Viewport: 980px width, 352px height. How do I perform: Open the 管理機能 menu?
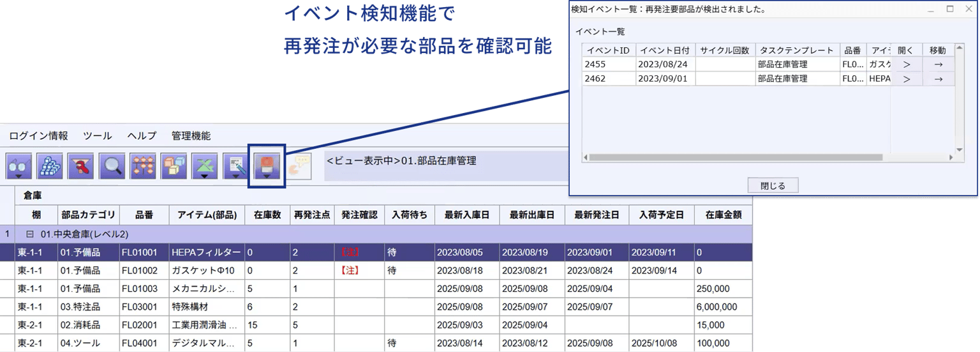tap(191, 135)
